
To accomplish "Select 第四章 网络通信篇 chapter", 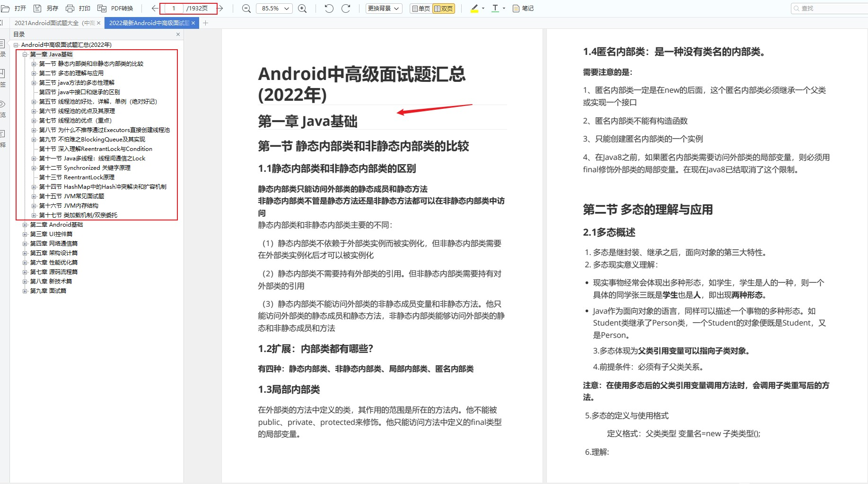I will (54, 244).
